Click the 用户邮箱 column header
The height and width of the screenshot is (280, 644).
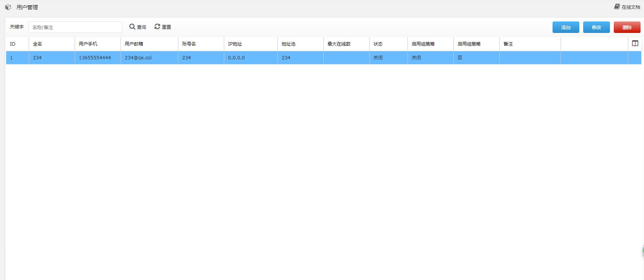(x=149, y=44)
